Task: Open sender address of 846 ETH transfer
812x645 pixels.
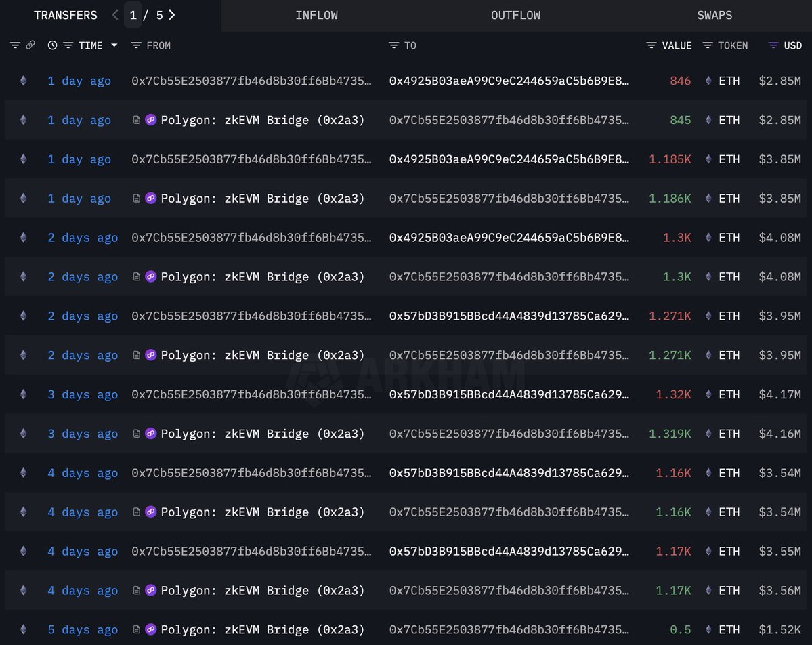Action: point(251,81)
